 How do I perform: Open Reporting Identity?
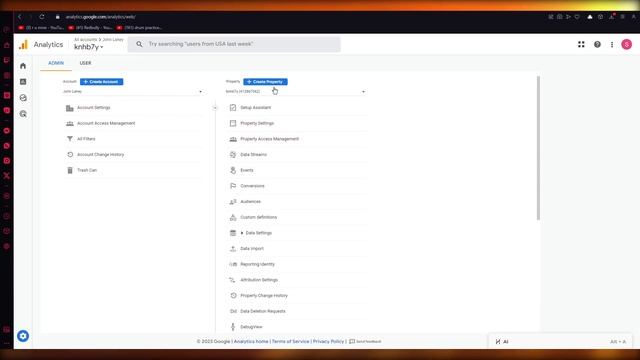point(258,264)
